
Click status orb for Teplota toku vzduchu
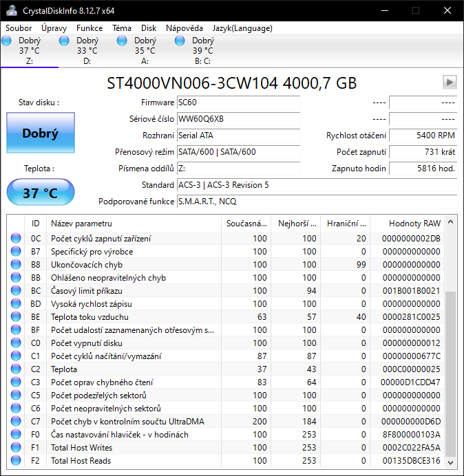tap(16, 317)
